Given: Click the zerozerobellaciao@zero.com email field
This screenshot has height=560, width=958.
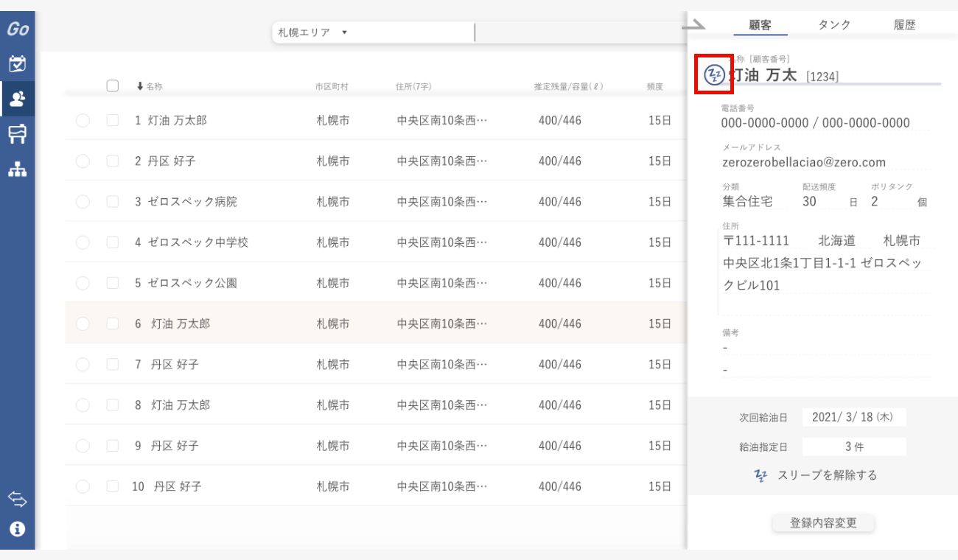Looking at the screenshot, I should pos(805,162).
